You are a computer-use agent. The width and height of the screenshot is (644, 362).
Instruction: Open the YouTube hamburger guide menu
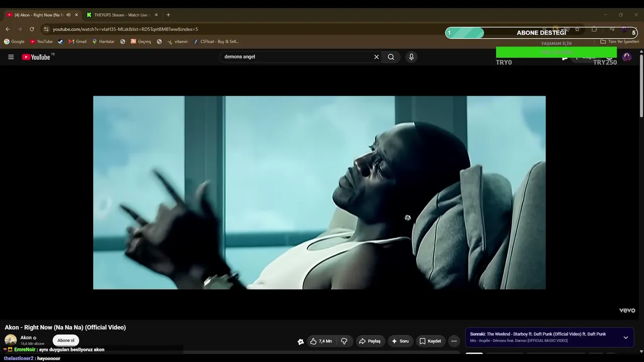point(11,57)
